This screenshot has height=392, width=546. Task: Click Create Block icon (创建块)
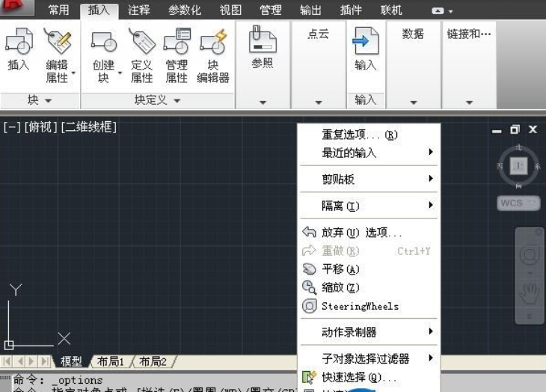(x=104, y=42)
